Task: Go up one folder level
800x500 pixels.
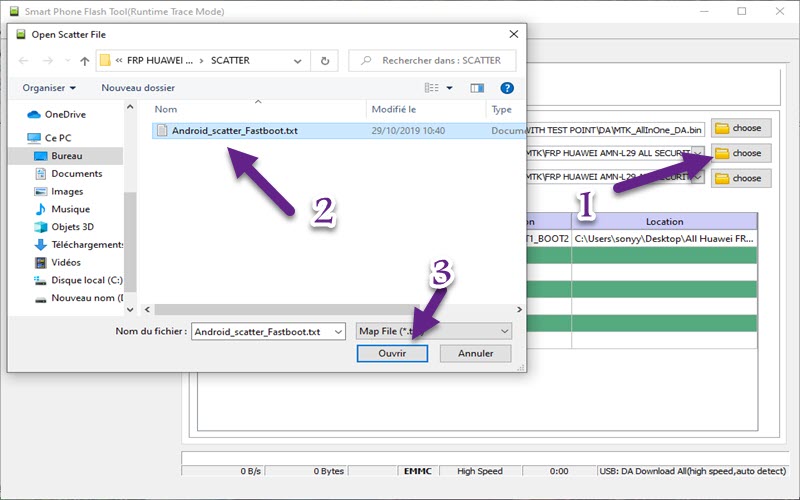Action: pos(85,61)
